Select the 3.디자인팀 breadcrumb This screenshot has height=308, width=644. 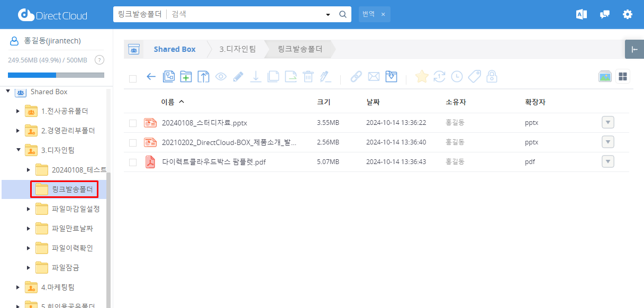[x=238, y=49]
